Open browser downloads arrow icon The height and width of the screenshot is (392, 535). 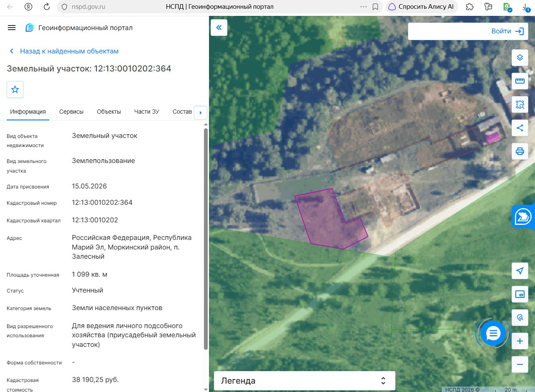pyautogui.click(x=526, y=7)
